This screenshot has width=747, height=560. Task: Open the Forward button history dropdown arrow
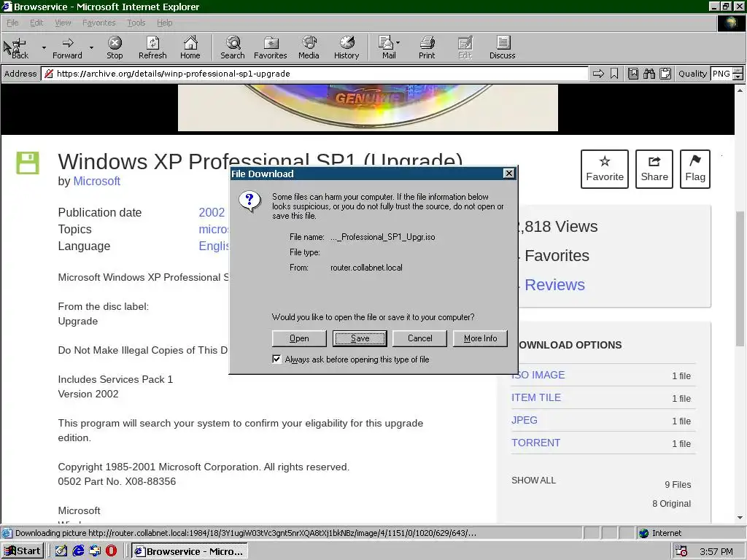pos(91,48)
